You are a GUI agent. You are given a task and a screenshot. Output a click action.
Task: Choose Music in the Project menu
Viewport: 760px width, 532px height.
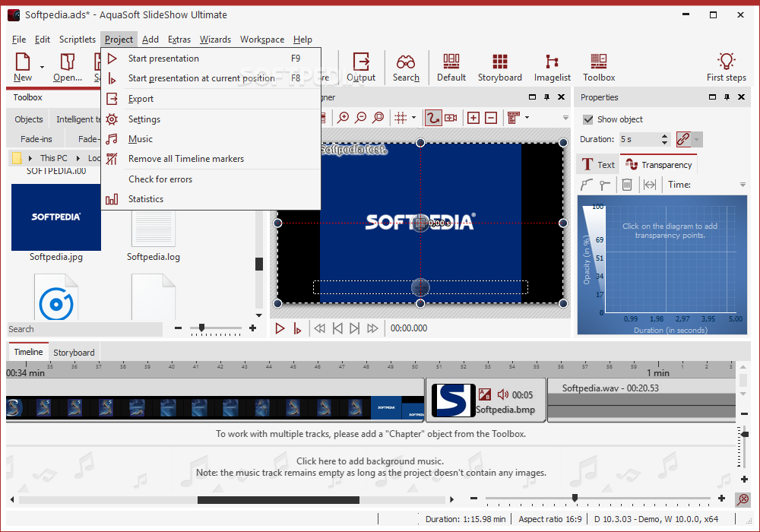[x=211, y=139]
